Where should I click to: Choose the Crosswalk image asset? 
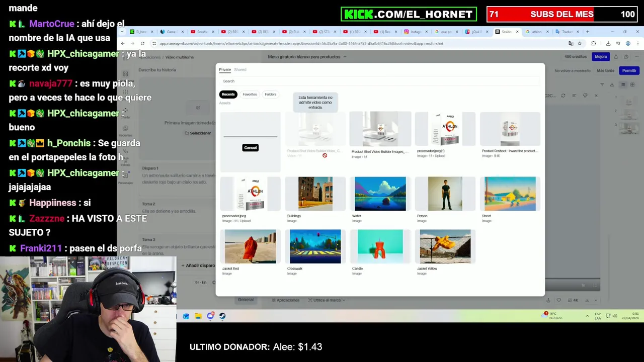315,246
